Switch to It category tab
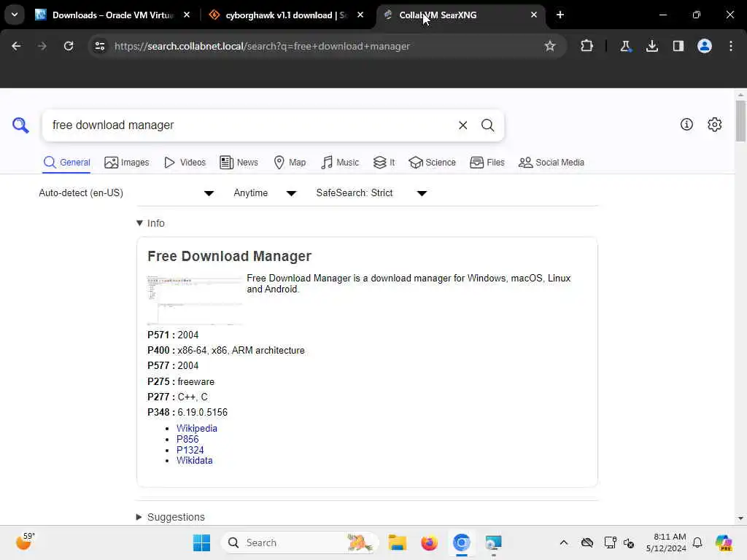 tap(384, 163)
